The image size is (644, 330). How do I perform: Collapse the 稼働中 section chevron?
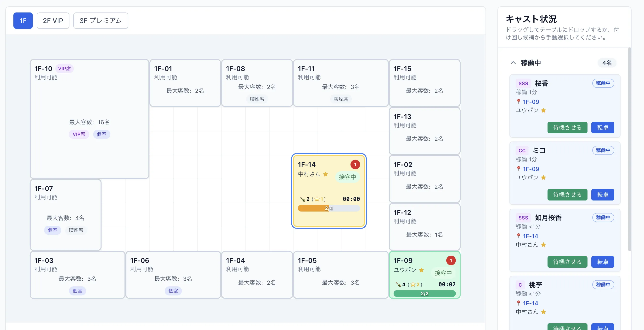(x=513, y=63)
